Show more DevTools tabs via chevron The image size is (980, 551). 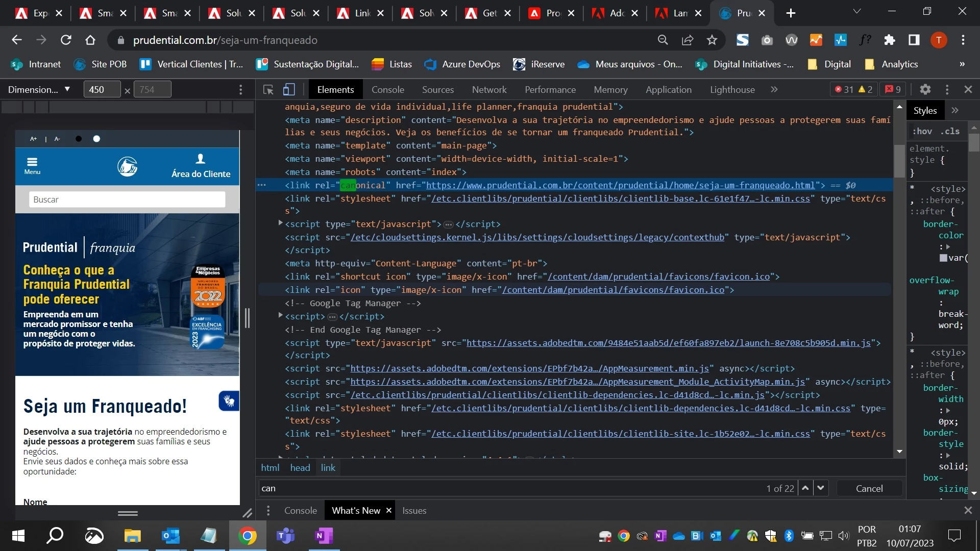774,90
